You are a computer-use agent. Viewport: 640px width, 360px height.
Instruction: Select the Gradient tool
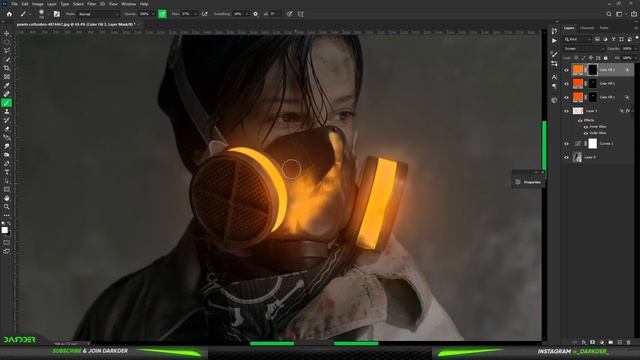(7, 138)
